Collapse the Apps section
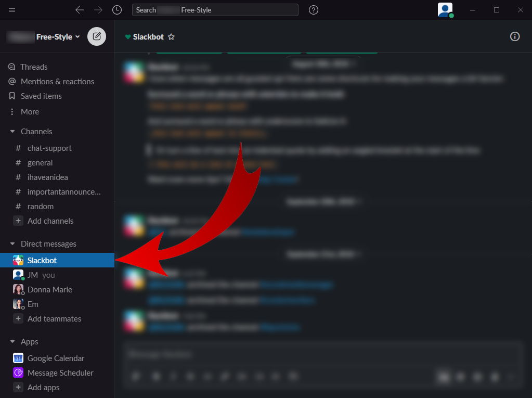The image size is (532, 398). pyautogui.click(x=12, y=342)
